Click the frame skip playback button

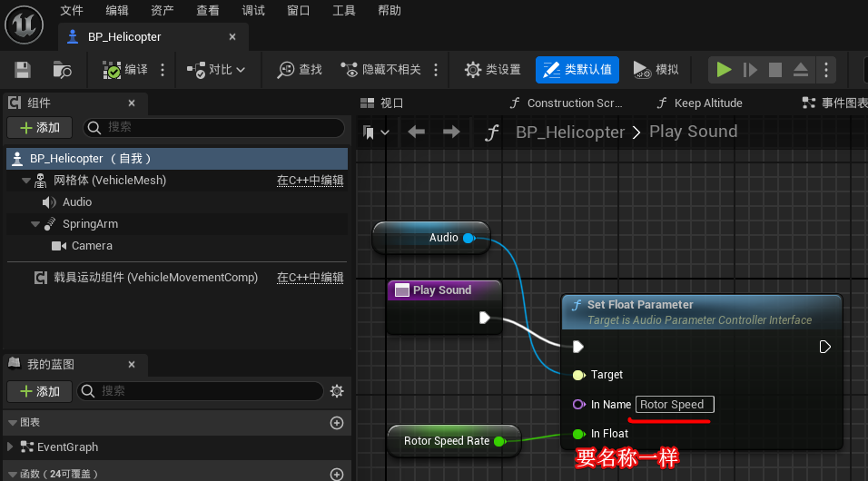pos(750,70)
